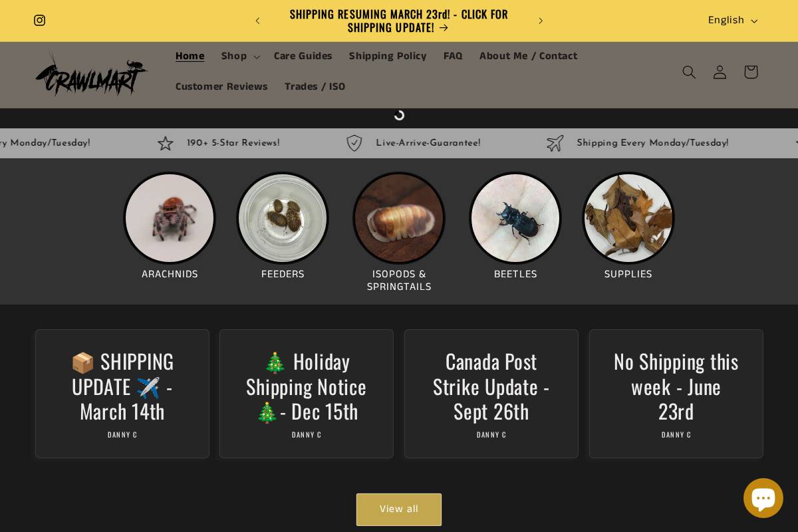
Task: Navigate to the Care Guides page
Action: pyautogui.click(x=303, y=56)
